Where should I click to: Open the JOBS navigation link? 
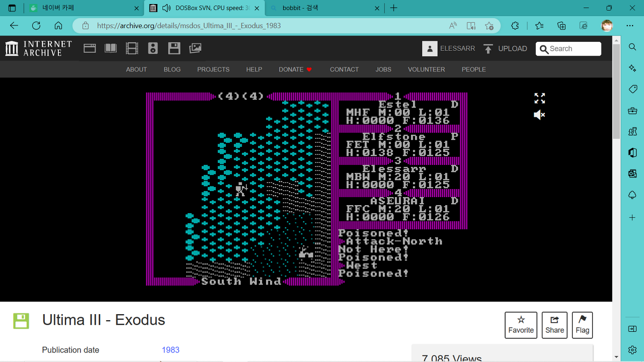[383, 69]
